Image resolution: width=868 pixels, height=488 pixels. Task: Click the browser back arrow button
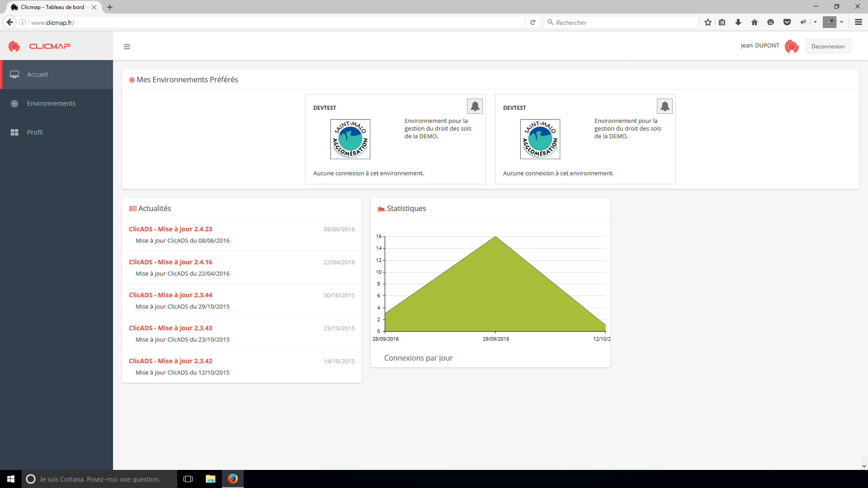(9, 22)
